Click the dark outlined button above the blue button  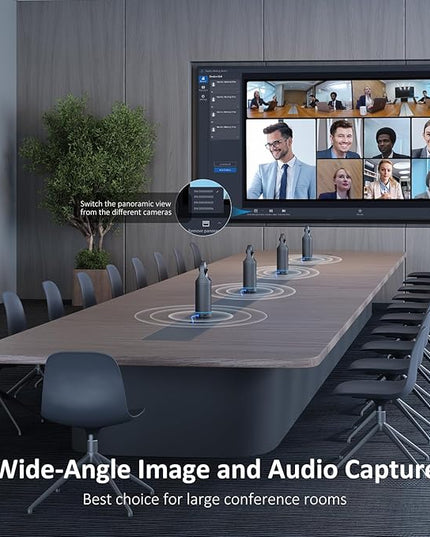point(225,164)
